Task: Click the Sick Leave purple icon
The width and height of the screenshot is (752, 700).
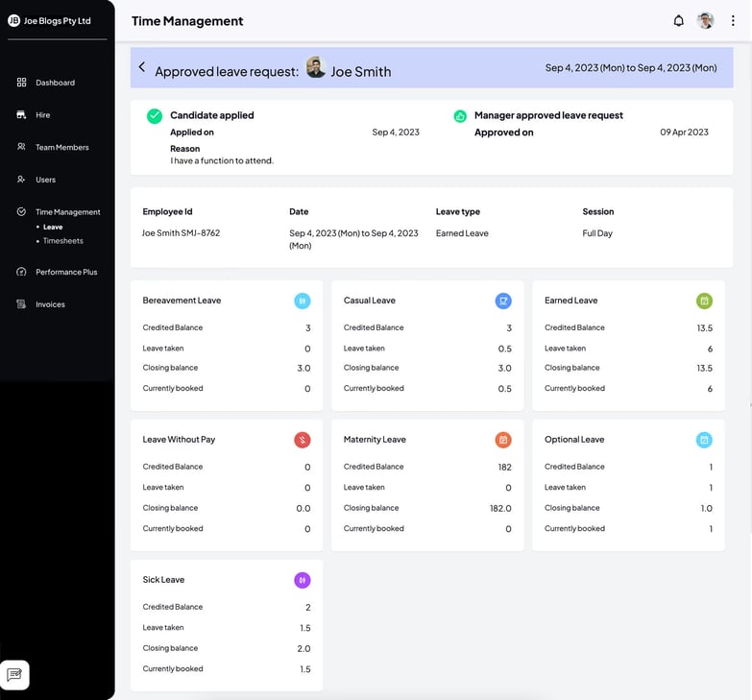Action: pos(302,580)
